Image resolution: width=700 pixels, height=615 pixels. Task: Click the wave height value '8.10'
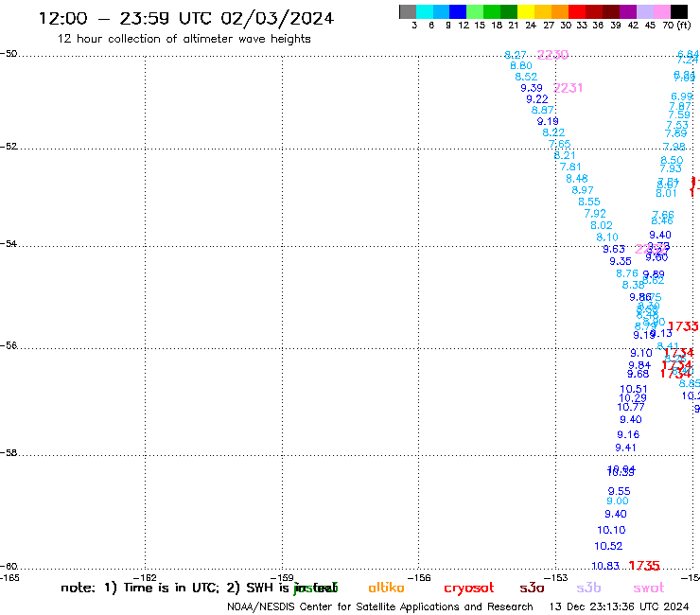(607, 237)
